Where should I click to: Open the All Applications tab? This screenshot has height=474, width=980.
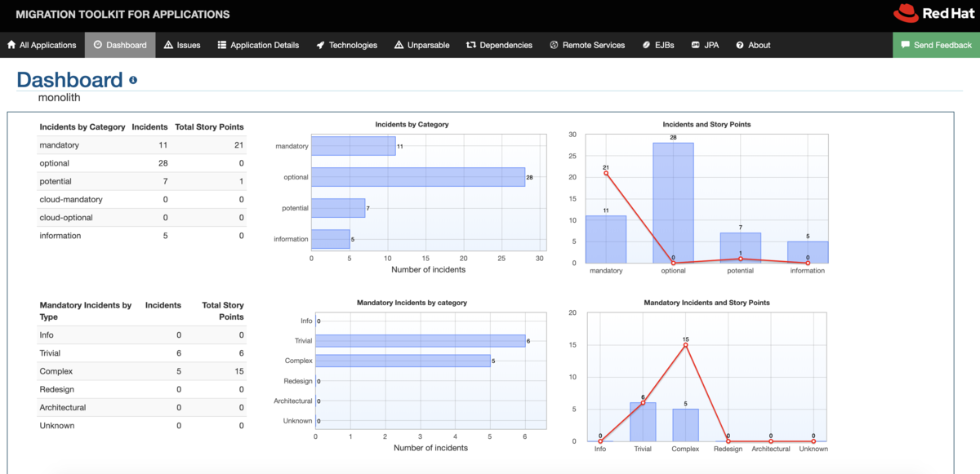[x=42, y=45]
